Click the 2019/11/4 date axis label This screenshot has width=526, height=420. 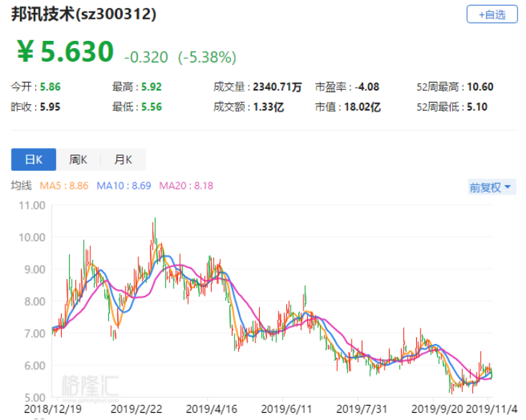point(492,409)
